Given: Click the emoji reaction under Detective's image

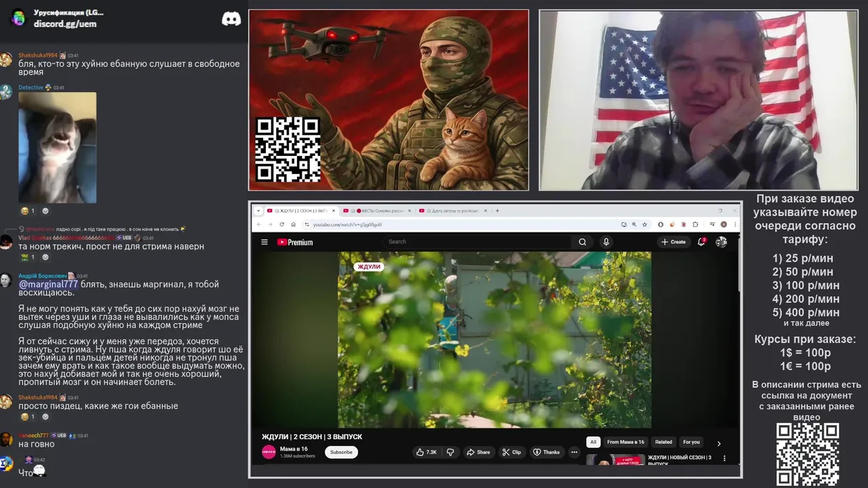Looking at the screenshot, I should click(x=28, y=211).
